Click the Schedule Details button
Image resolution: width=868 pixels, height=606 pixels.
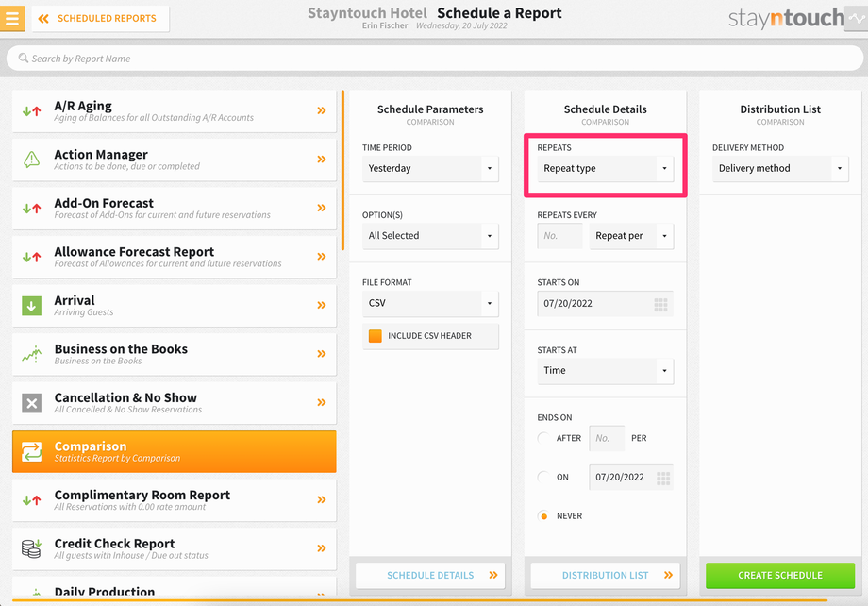point(430,576)
